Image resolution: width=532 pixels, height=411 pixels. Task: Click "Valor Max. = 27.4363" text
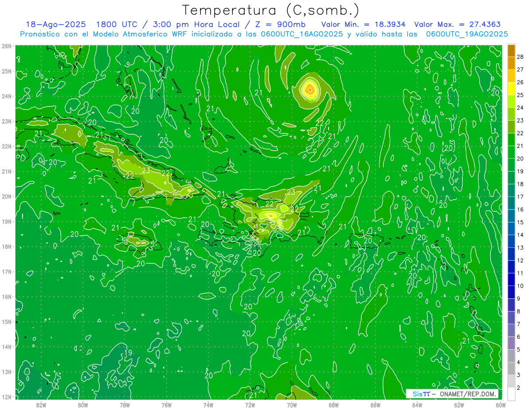coord(458,25)
